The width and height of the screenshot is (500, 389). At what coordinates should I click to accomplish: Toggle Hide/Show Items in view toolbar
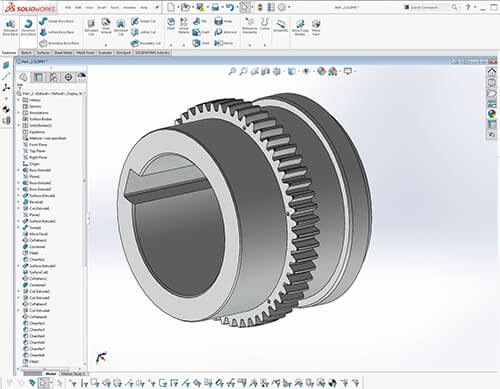pos(307,71)
